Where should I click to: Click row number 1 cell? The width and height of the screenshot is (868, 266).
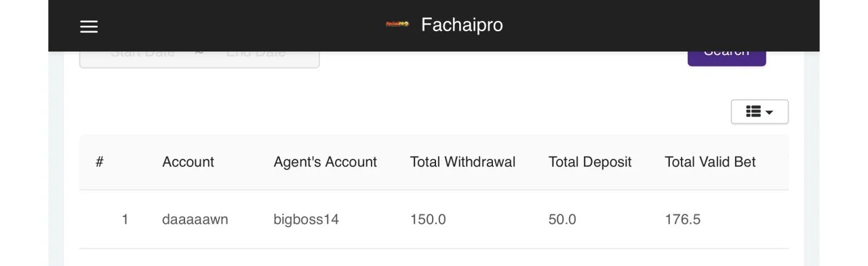tap(125, 220)
